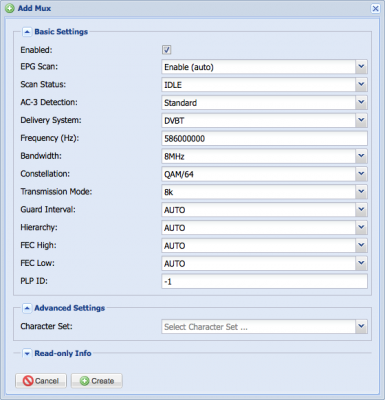Viewport: 385px width, 400px height.
Task: Open the Delivery System dropdown arrow
Action: (x=361, y=120)
